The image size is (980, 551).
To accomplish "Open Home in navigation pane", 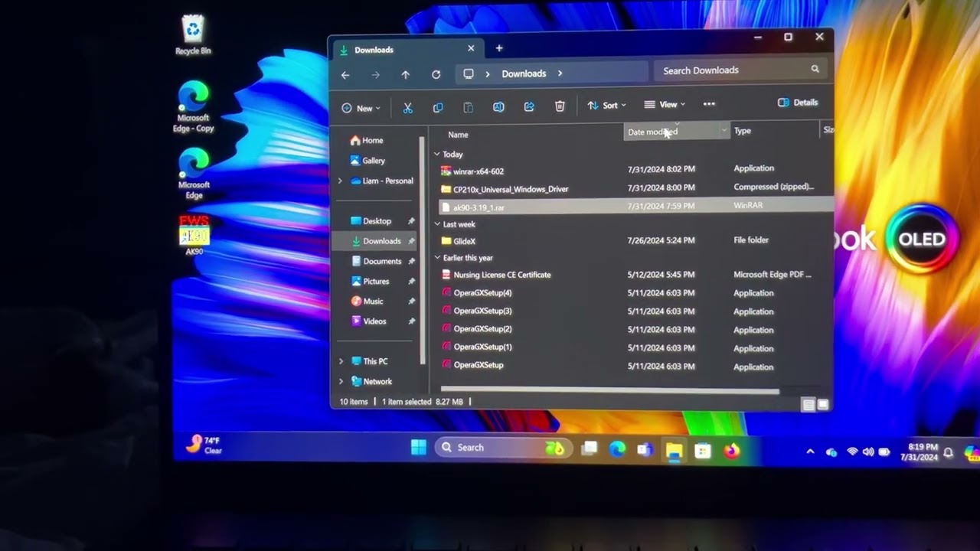I will pos(367,141).
